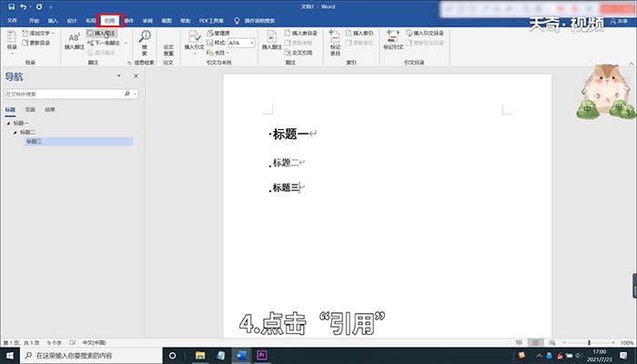
Task: Switch to the 审阅 tab
Action: click(147, 20)
